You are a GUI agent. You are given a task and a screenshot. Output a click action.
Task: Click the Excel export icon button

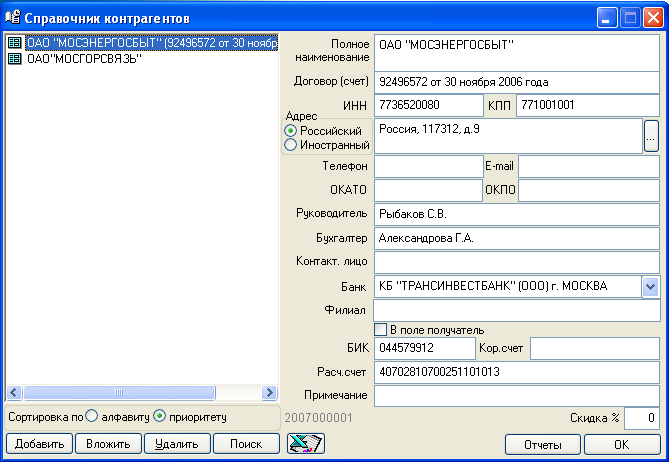point(306,444)
